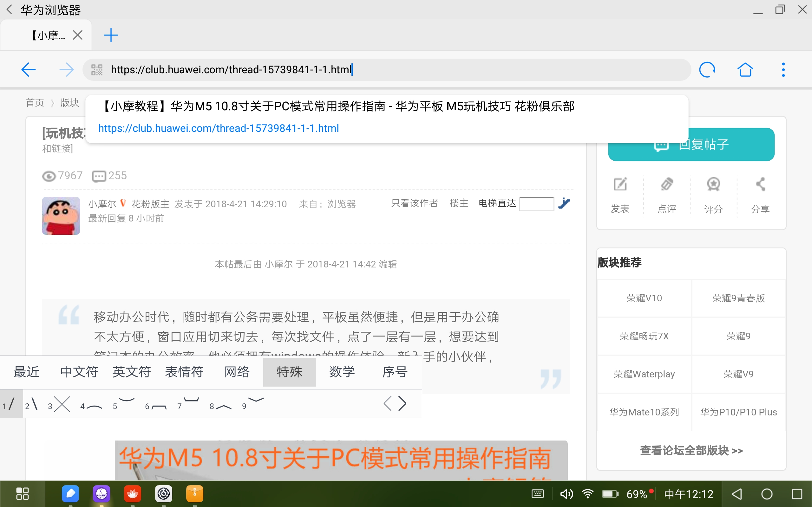Reload the page with the refresh icon
Image resolution: width=812 pixels, height=507 pixels.
point(707,70)
